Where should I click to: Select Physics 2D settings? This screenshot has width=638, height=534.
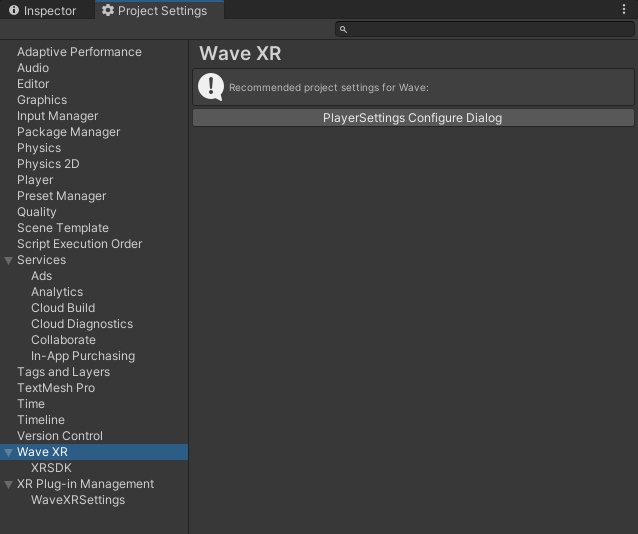[48, 164]
